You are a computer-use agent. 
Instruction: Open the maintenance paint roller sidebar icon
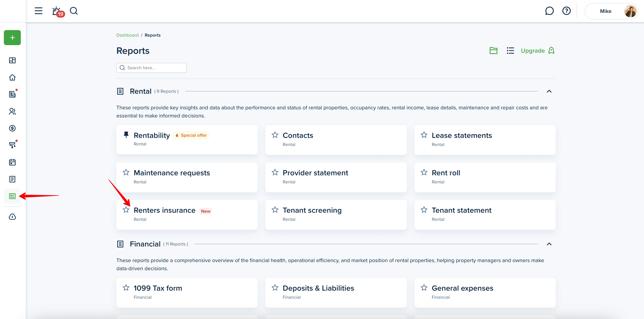12,145
